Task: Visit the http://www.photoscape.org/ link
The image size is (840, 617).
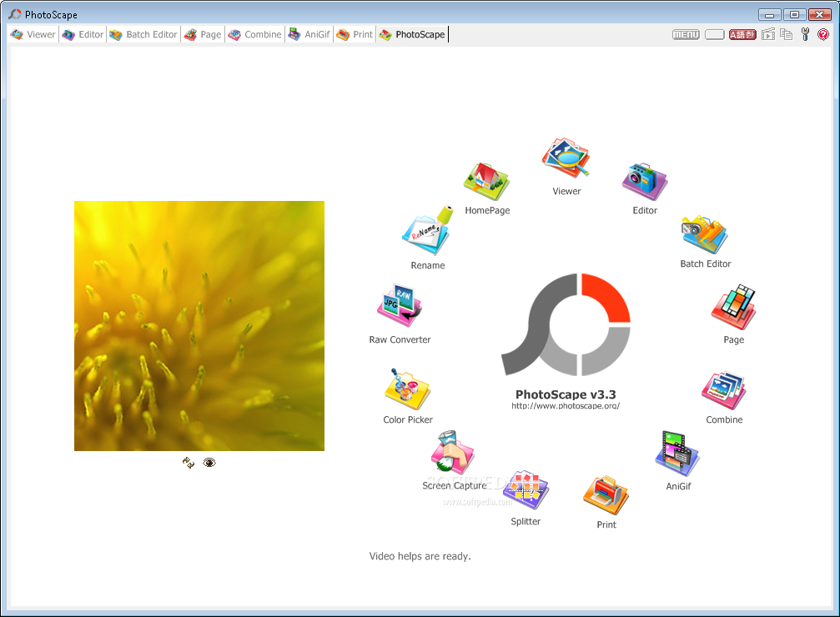Action: coord(566,406)
